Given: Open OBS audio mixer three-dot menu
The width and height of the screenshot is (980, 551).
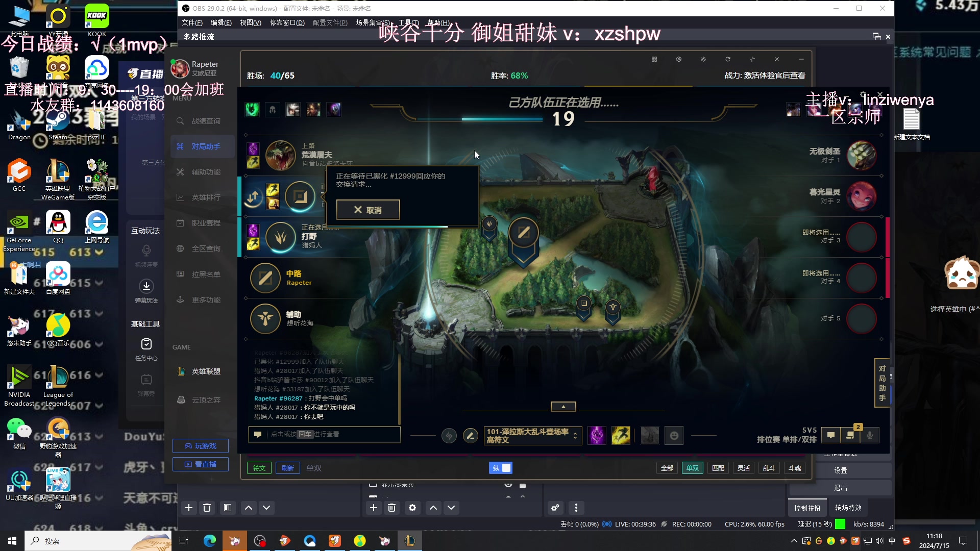Looking at the screenshot, I should coord(576,508).
